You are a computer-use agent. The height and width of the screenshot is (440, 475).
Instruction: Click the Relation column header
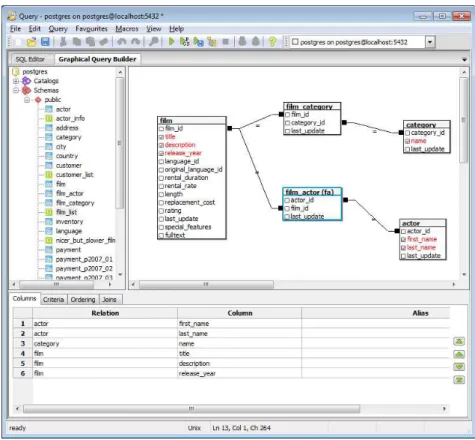coord(105,313)
